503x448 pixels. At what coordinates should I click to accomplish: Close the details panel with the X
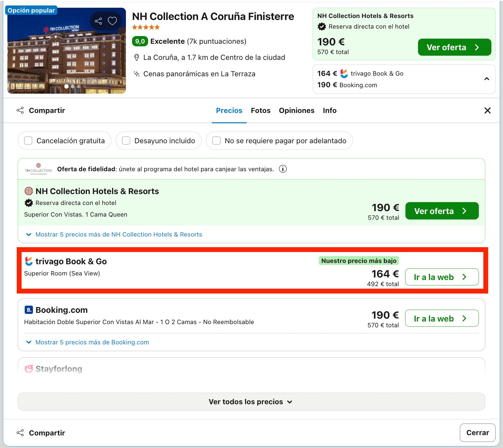point(488,111)
